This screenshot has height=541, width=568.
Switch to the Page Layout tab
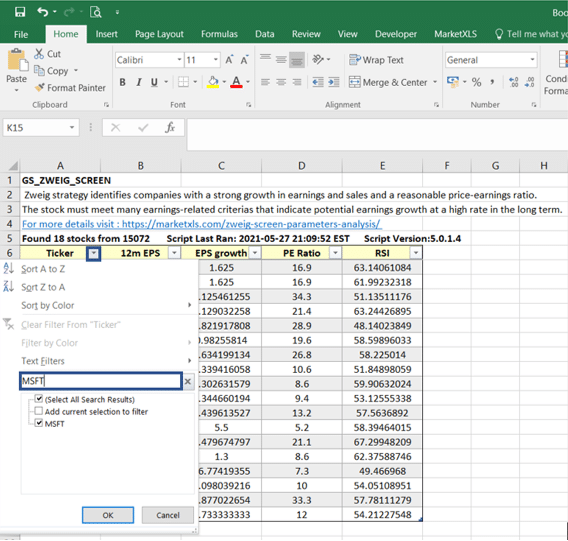coord(159,34)
